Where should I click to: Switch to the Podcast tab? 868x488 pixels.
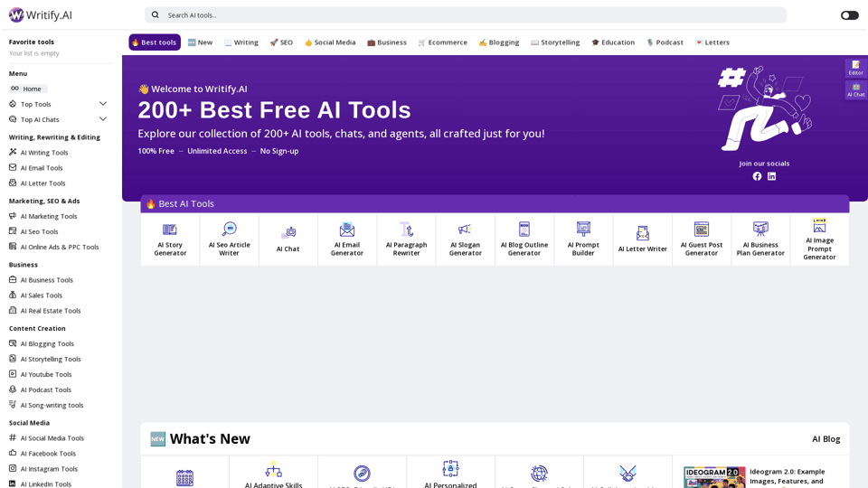[x=665, y=42]
